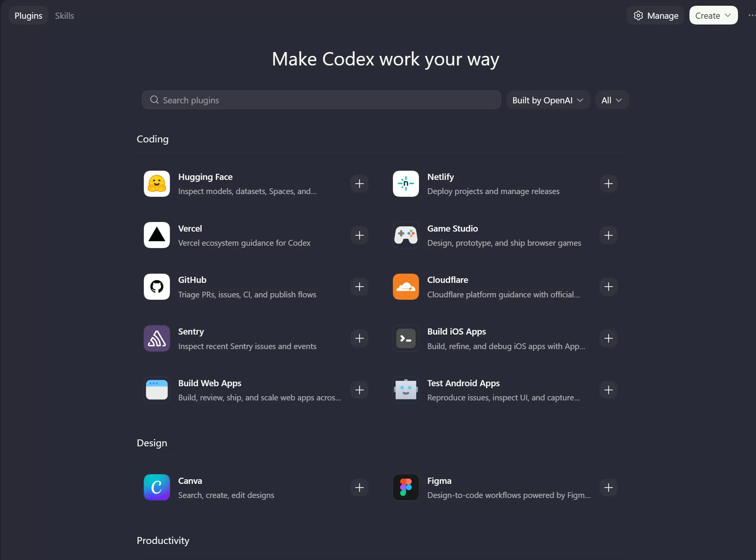
Task: Install the Build Web Apps plugin
Action: click(x=359, y=390)
